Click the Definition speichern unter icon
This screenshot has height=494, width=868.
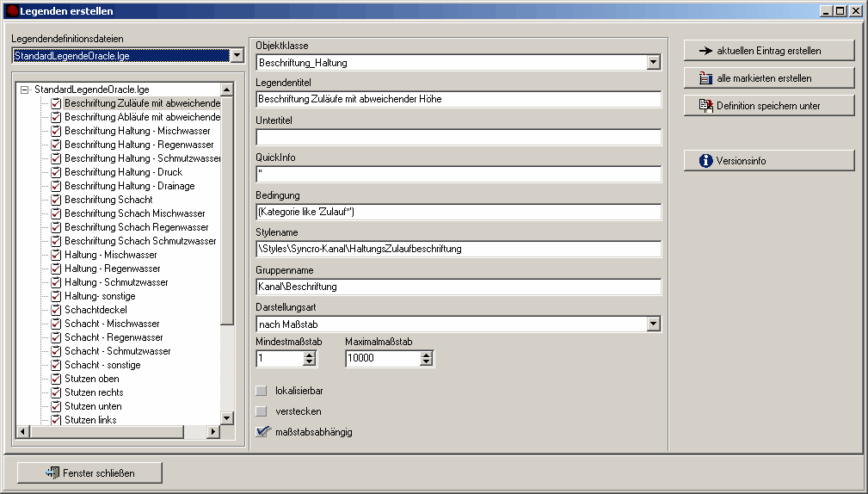706,106
